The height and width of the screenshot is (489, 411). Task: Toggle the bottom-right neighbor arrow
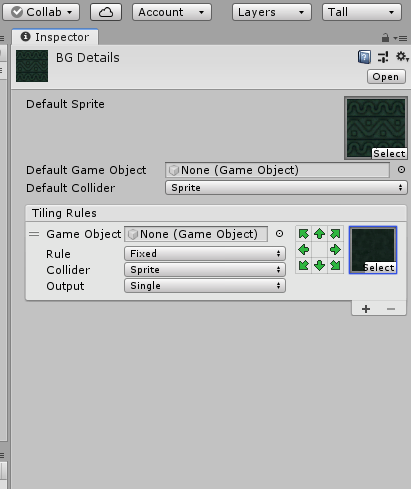coord(335,265)
